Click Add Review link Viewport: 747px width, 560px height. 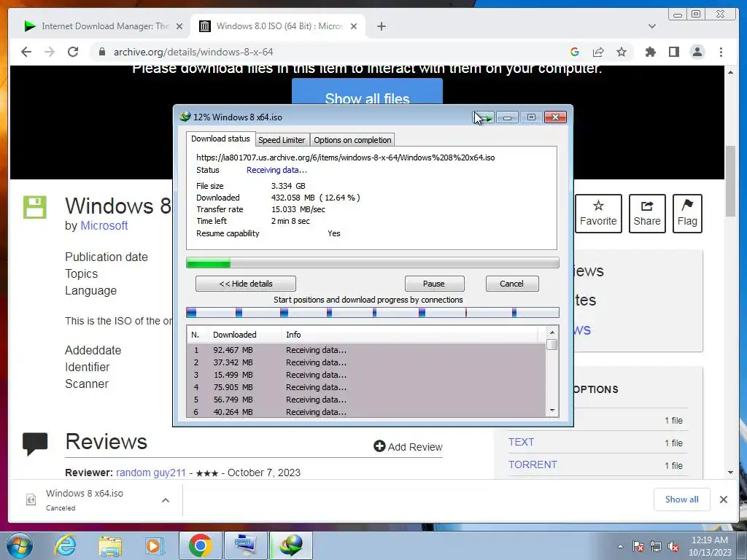(409, 447)
